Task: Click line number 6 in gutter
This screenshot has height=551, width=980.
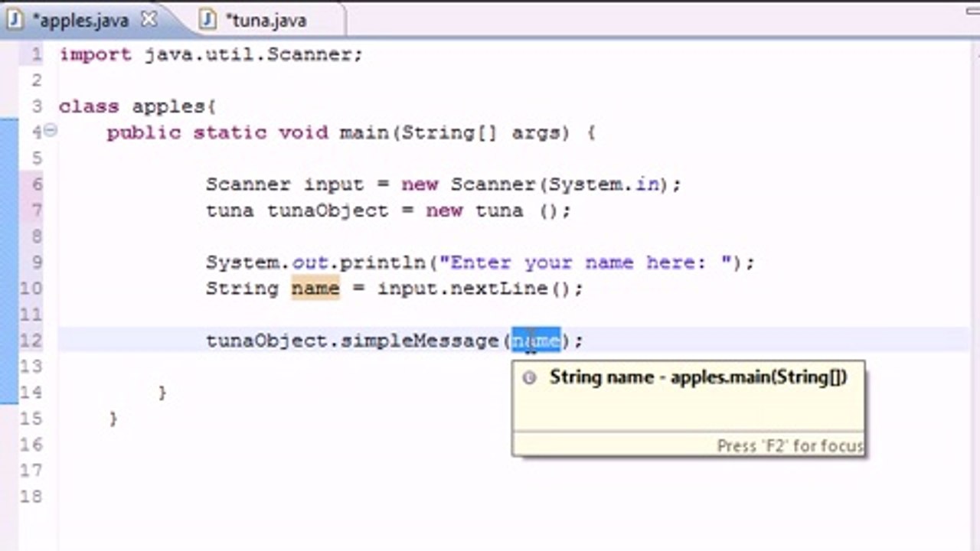Action: click(x=38, y=184)
